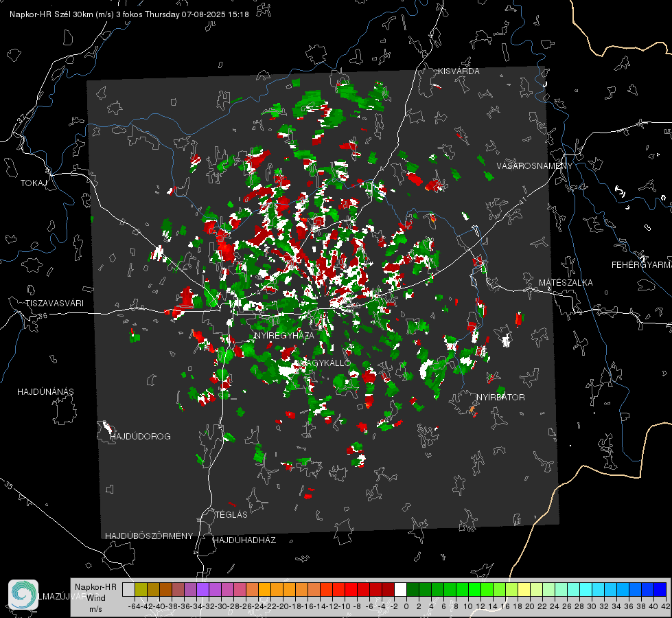This screenshot has width=672, height=618.
Task: Click the 'Wind' legend label
Action: pos(95,598)
